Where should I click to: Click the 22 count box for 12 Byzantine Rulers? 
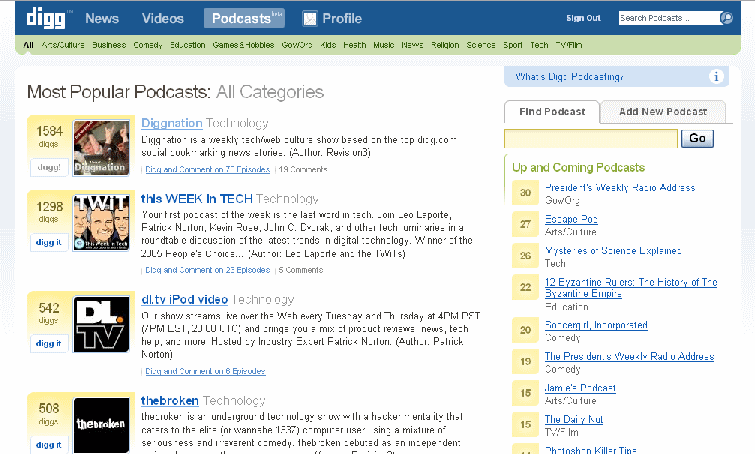pos(525,287)
